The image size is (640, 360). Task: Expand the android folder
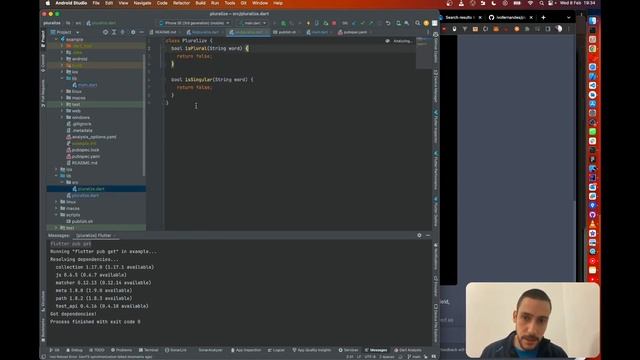pyautogui.click(x=62, y=59)
